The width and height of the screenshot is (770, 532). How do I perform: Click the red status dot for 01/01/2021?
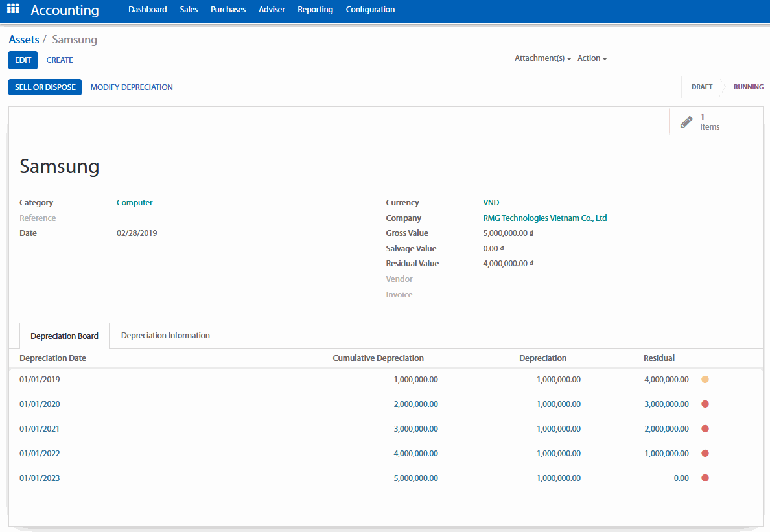pyautogui.click(x=705, y=429)
